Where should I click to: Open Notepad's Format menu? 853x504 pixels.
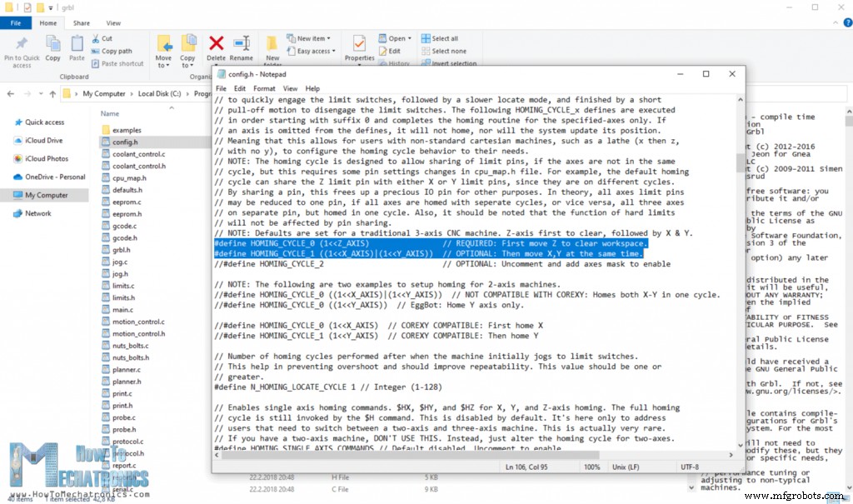coord(264,88)
